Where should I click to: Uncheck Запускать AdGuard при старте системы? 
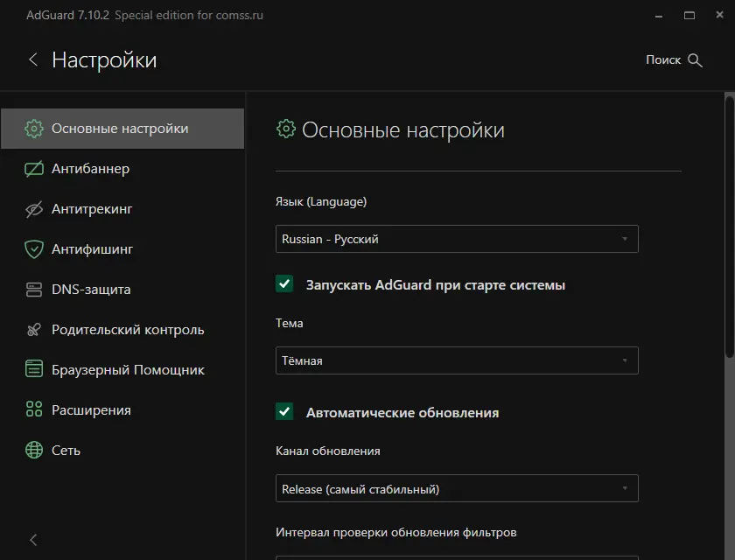pyautogui.click(x=284, y=284)
